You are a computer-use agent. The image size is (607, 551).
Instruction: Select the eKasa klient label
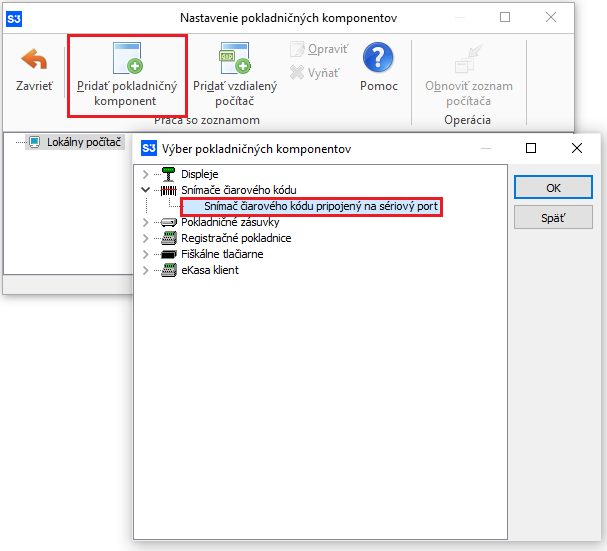pos(210,270)
